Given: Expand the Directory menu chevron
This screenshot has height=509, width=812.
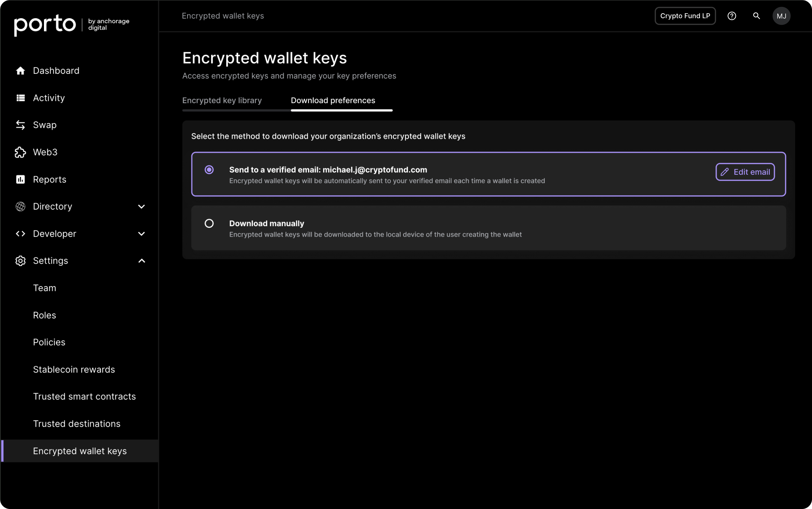Looking at the screenshot, I should 141,206.
